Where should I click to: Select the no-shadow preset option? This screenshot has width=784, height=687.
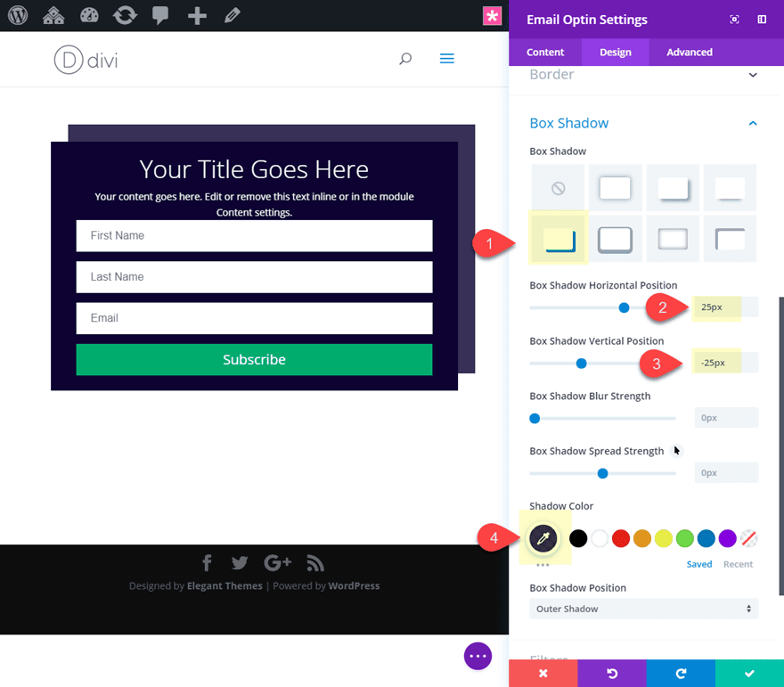click(558, 187)
